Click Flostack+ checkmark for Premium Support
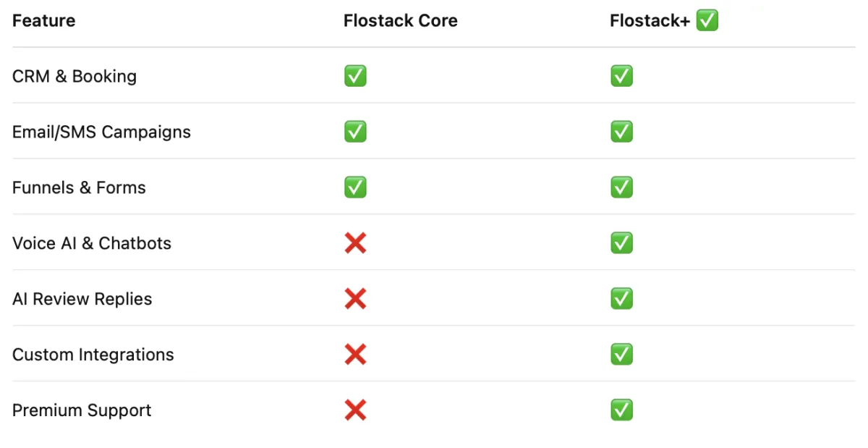 point(621,410)
